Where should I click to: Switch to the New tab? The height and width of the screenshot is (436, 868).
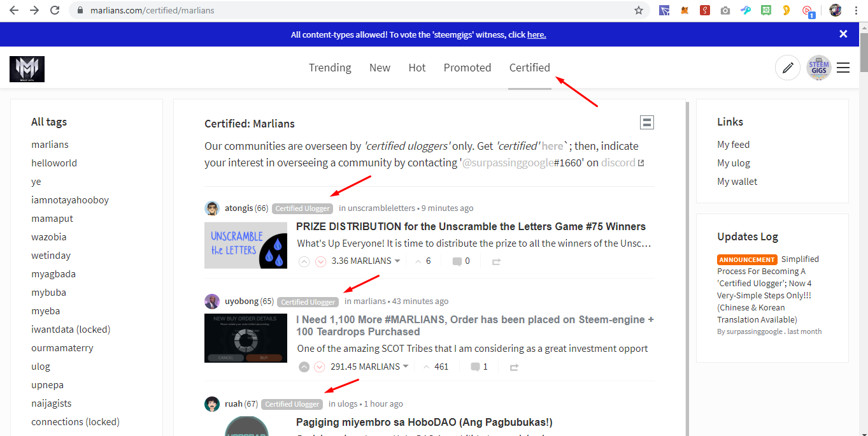coord(380,68)
